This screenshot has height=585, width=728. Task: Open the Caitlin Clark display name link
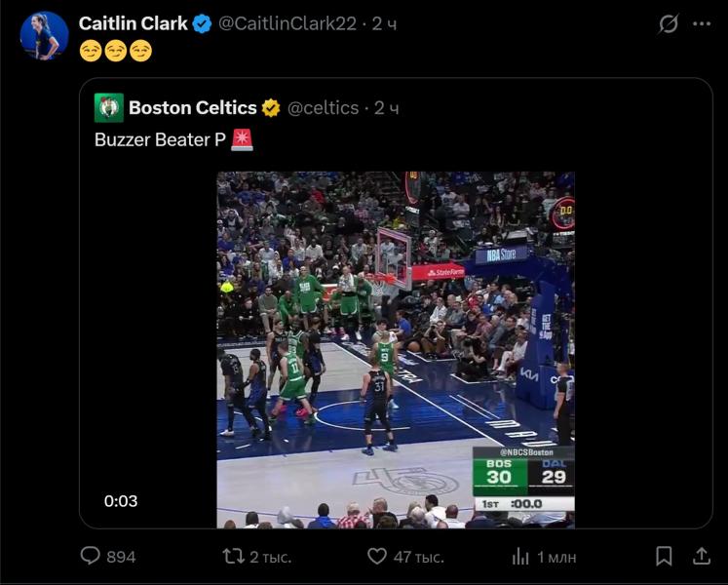point(133,23)
